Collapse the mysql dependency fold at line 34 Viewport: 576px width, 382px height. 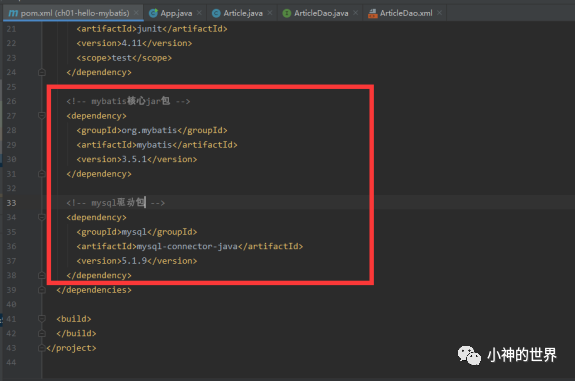(42, 217)
